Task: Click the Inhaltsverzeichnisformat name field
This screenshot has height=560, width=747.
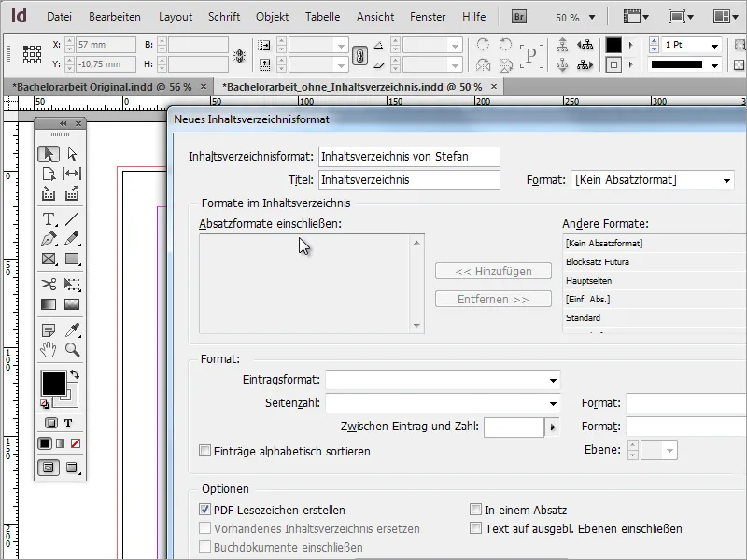Action: 409,157
